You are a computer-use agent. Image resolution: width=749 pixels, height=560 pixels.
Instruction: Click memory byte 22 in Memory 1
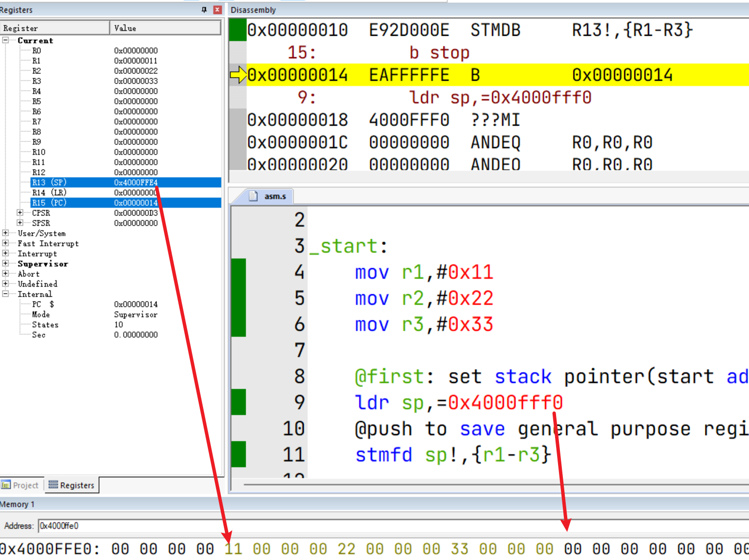(346, 549)
